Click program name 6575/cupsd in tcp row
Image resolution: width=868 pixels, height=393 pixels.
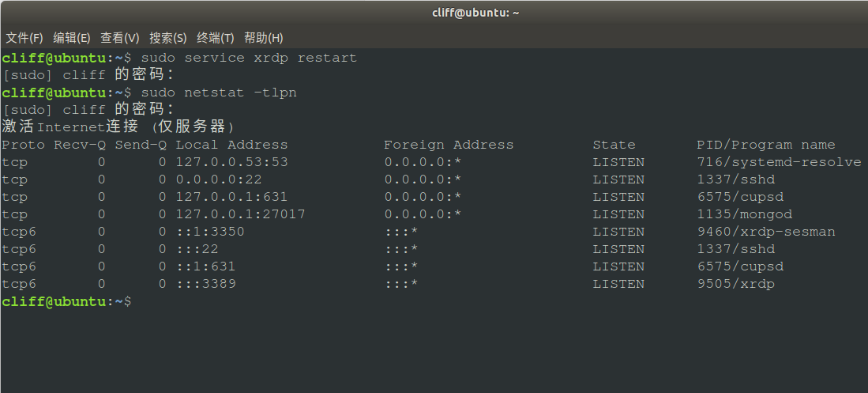(740, 197)
